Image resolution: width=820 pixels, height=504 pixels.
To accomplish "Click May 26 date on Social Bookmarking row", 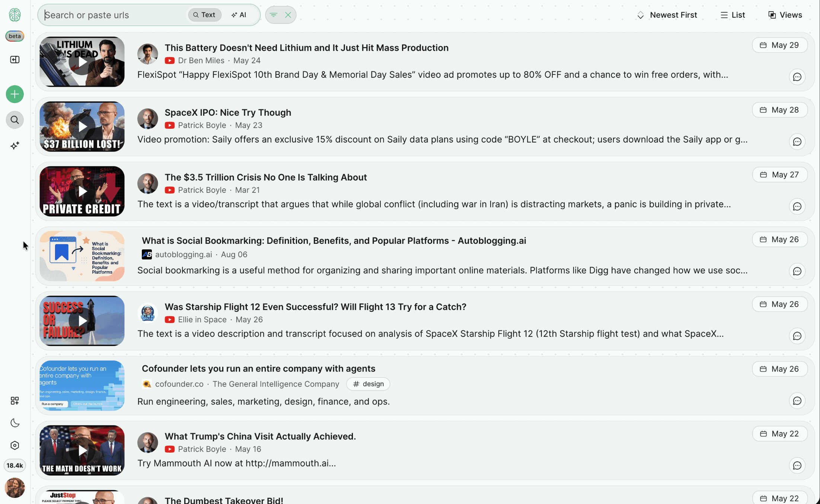I will click(x=780, y=239).
